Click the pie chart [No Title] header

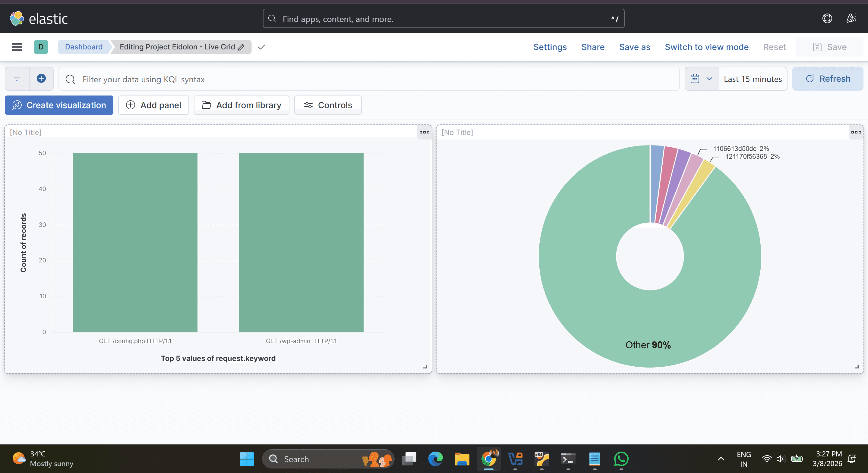coord(457,132)
